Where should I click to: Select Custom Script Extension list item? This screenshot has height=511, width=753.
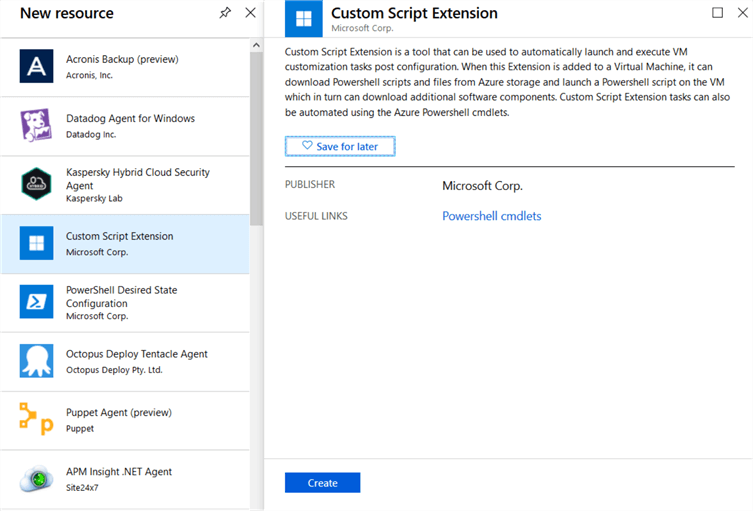click(x=125, y=244)
